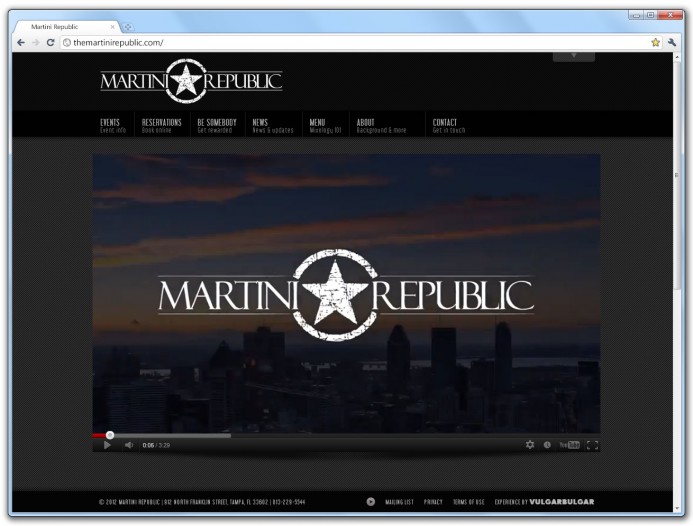The width and height of the screenshot is (693, 526).
Task: Click the Watch Later clock icon
Action: tap(547, 445)
